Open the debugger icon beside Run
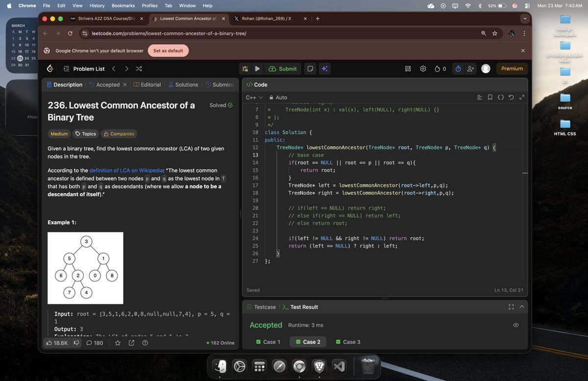This screenshot has width=588, height=381. tap(245, 69)
